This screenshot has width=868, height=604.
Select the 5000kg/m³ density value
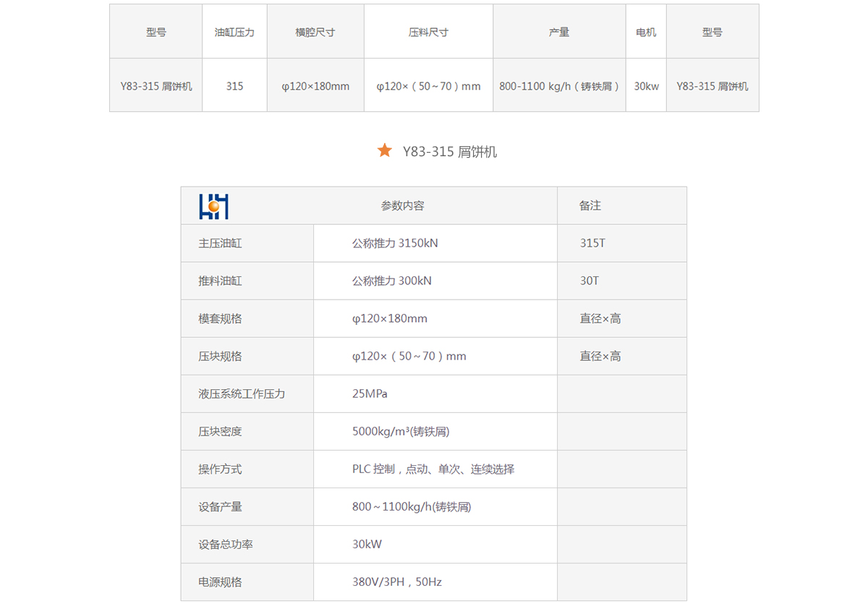[x=401, y=432]
